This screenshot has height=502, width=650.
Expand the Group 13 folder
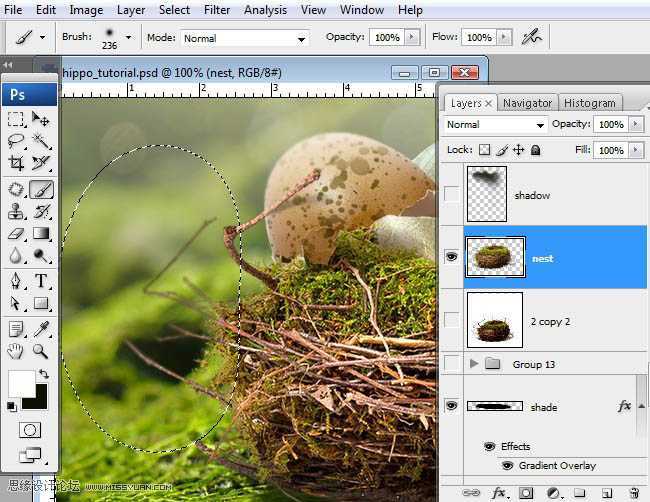[474, 364]
